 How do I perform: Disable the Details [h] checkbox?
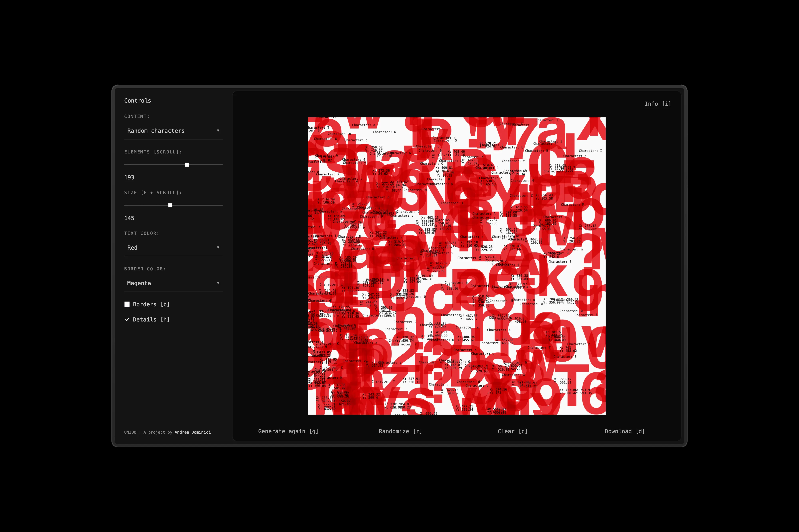coord(127,320)
